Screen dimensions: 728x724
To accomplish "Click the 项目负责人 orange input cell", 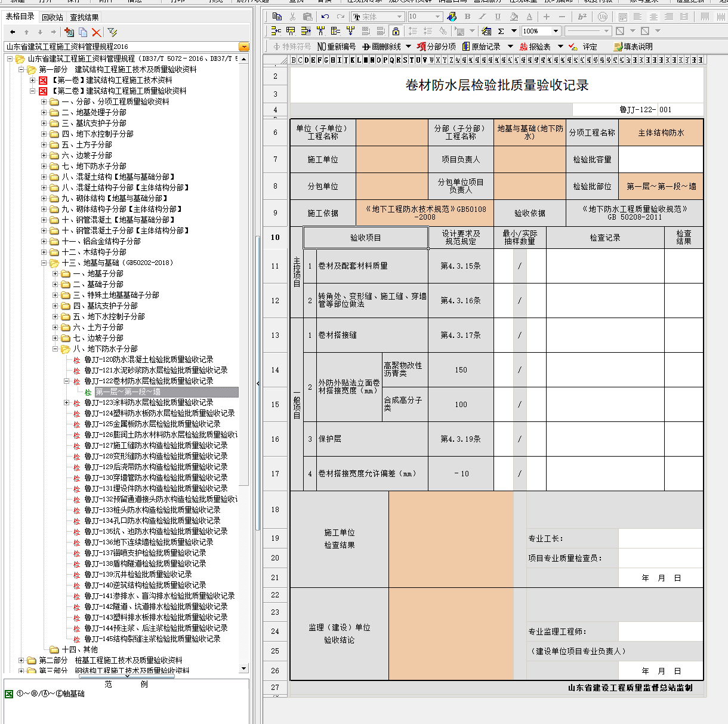I will click(x=530, y=159).
